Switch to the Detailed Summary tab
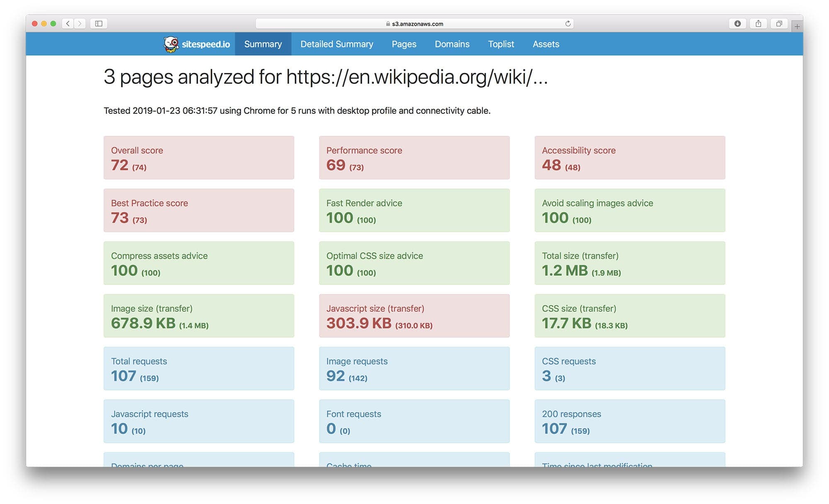 point(337,44)
